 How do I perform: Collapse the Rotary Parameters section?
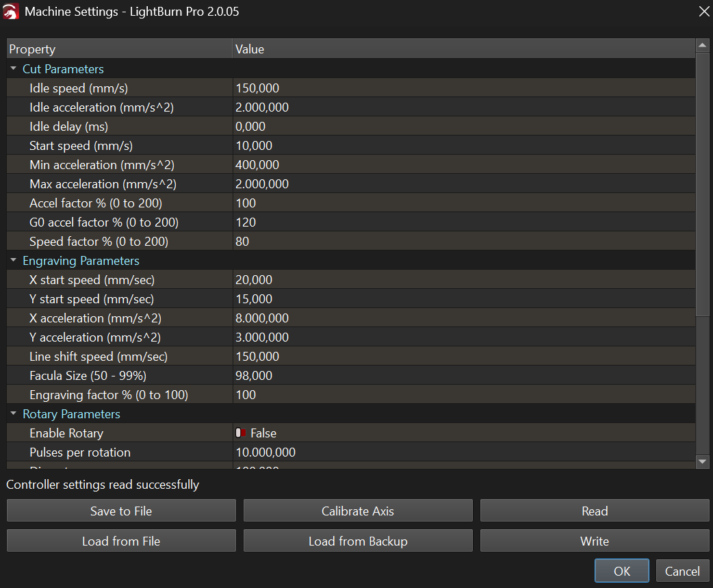click(14, 414)
